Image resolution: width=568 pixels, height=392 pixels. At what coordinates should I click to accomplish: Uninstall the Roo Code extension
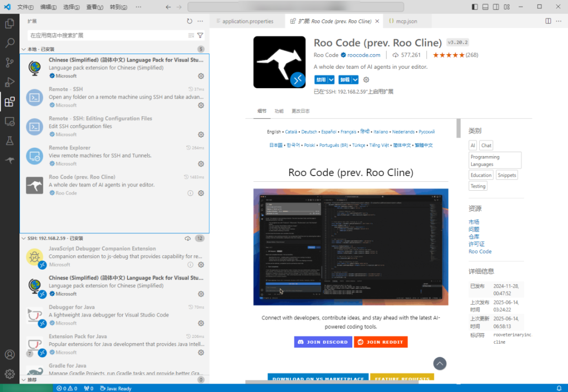click(345, 80)
